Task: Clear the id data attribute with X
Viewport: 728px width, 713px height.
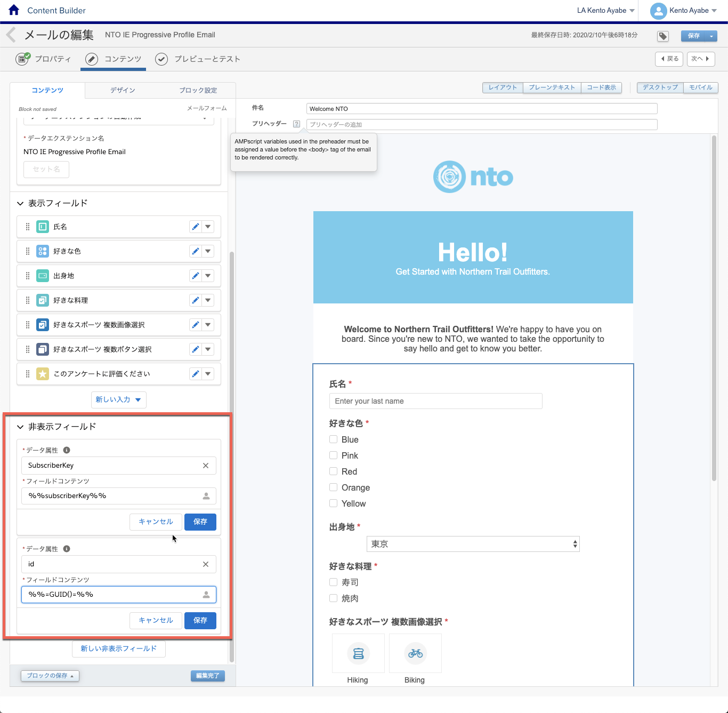Action: [x=206, y=564]
